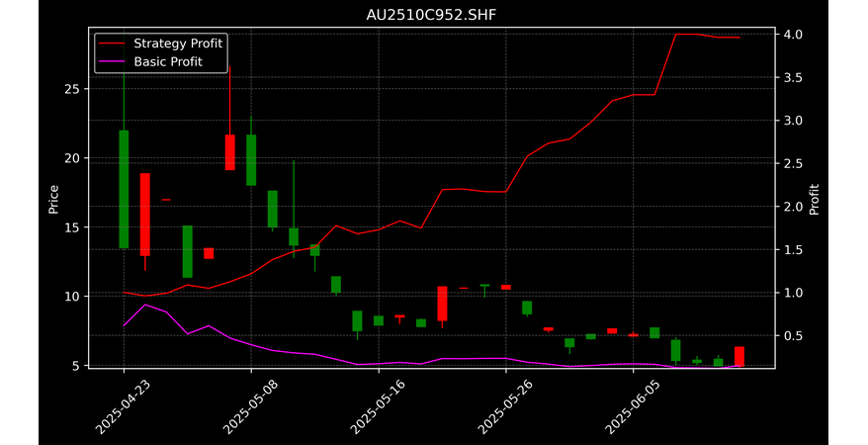868x445 pixels.
Task: Click the profit tick value 3.0
Action: (792, 121)
